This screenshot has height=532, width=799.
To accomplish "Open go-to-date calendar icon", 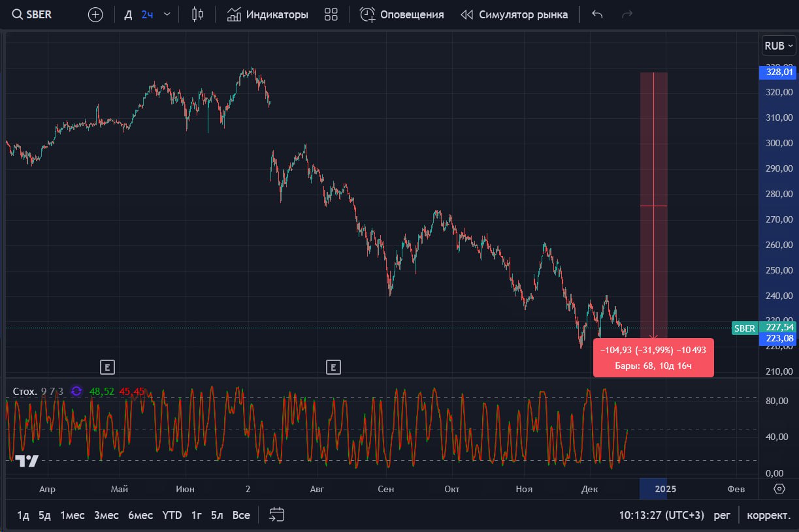I will 276,515.
